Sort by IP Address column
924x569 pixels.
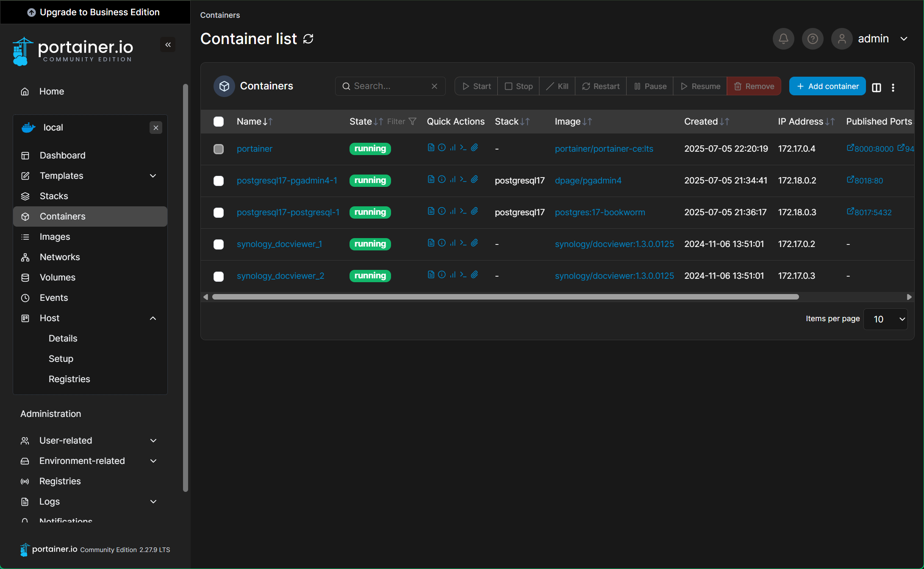[x=806, y=122]
